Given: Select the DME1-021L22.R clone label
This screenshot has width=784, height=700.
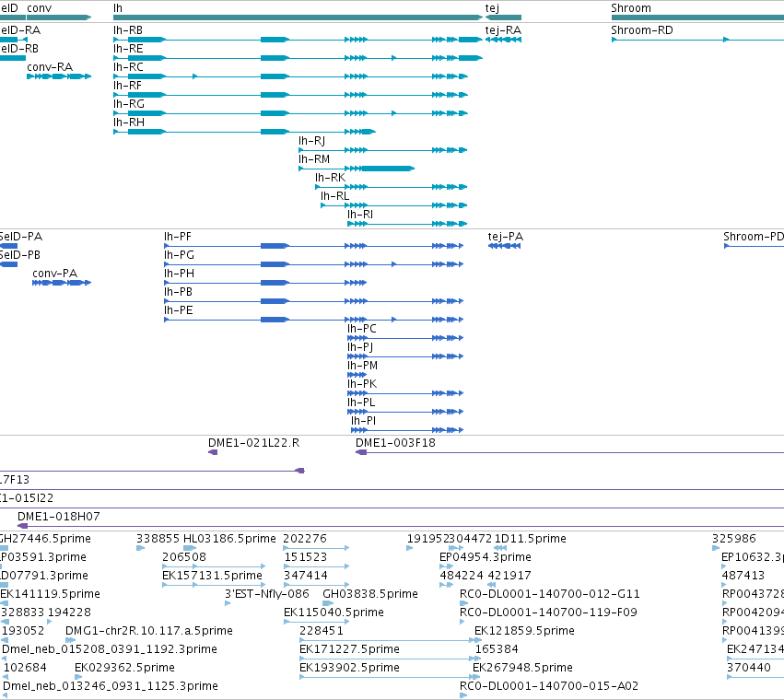Looking at the screenshot, I should click(254, 443).
